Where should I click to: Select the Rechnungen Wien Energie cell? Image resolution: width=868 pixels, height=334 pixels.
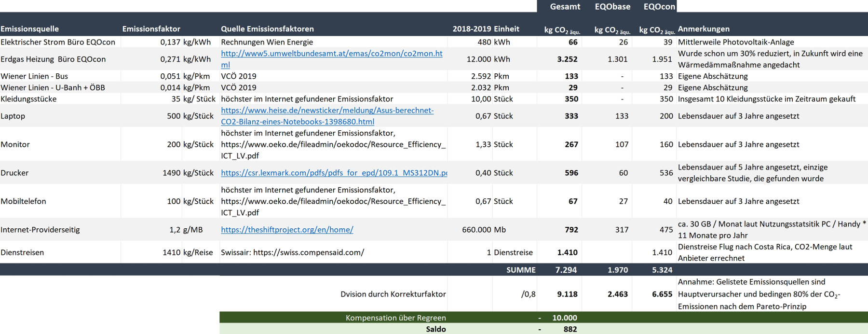click(267, 42)
